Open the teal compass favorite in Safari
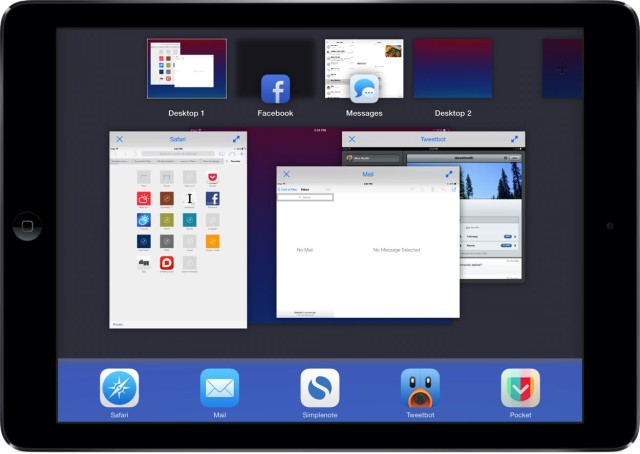Image resolution: width=640 pixels, height=454 pixels. (189, 220)
